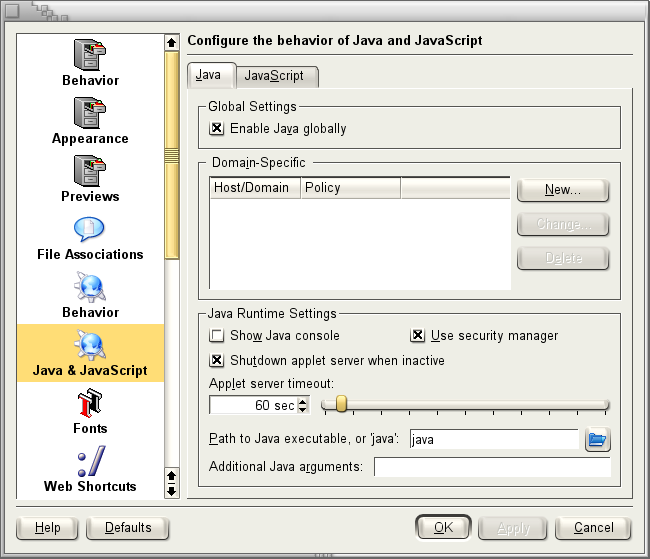
Task: Open the web Behavior globe icon
Action: click(x=90, y=287)
